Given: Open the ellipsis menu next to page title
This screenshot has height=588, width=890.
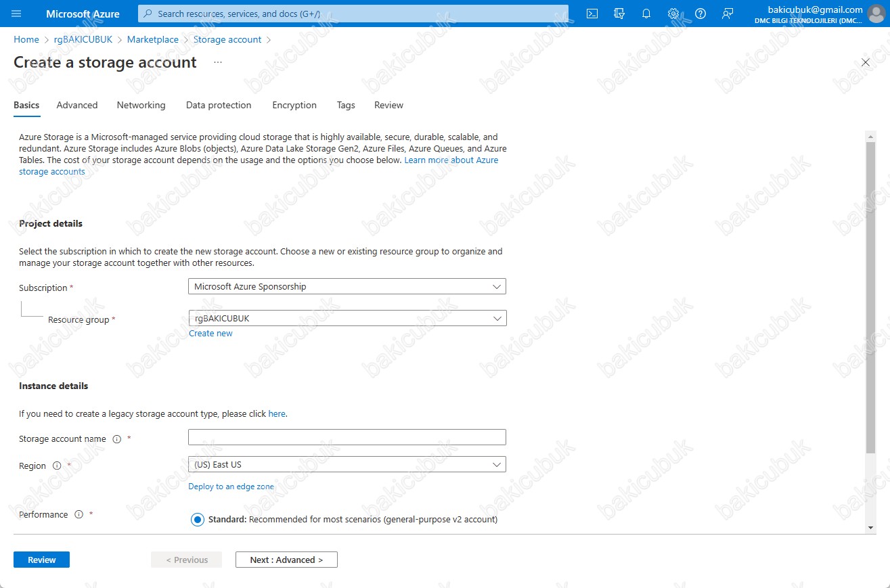Looking at the screenshot, I should click(x=218, y=62).
